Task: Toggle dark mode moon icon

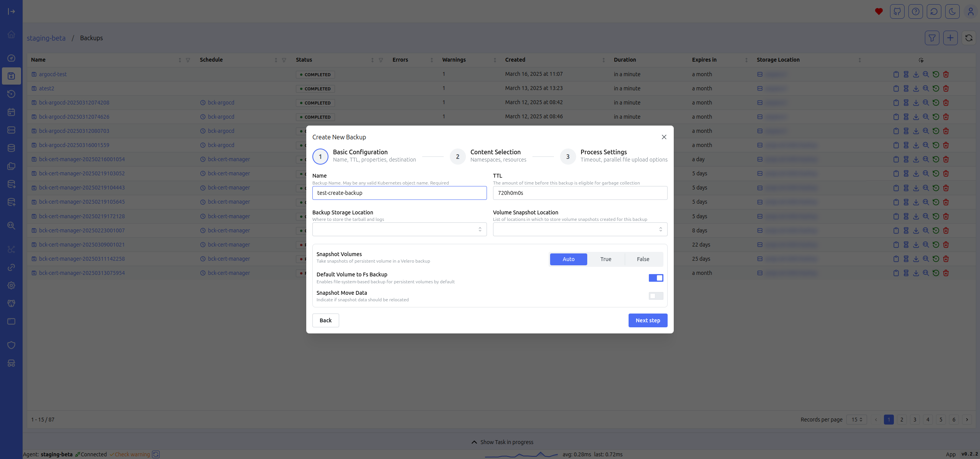Action: [952, 11]
